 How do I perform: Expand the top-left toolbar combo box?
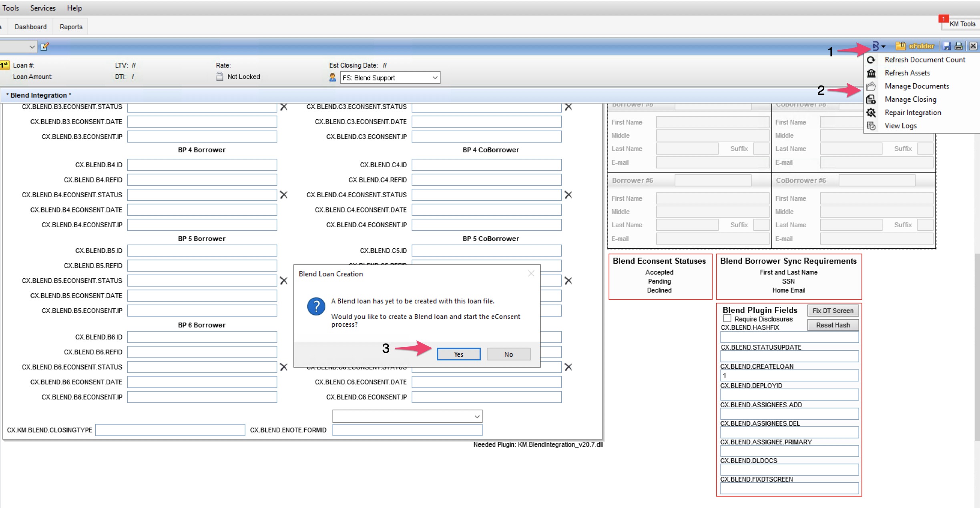tap(32, 47)
